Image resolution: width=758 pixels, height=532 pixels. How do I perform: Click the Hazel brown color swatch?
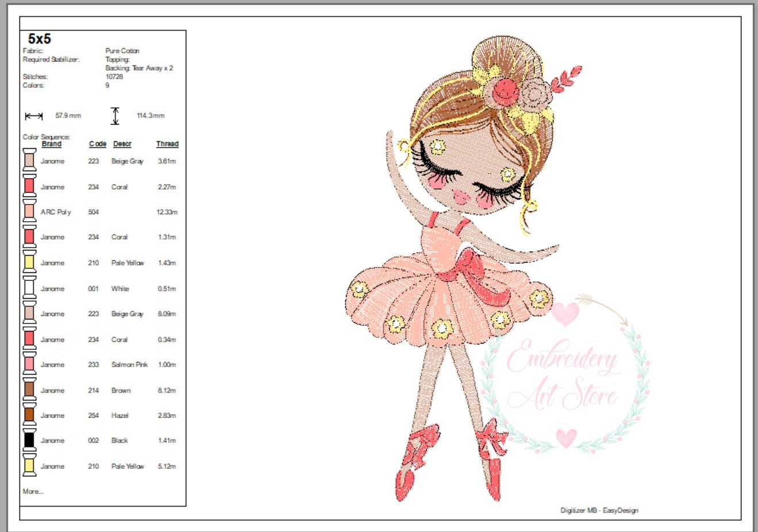[x=28, y=415]
